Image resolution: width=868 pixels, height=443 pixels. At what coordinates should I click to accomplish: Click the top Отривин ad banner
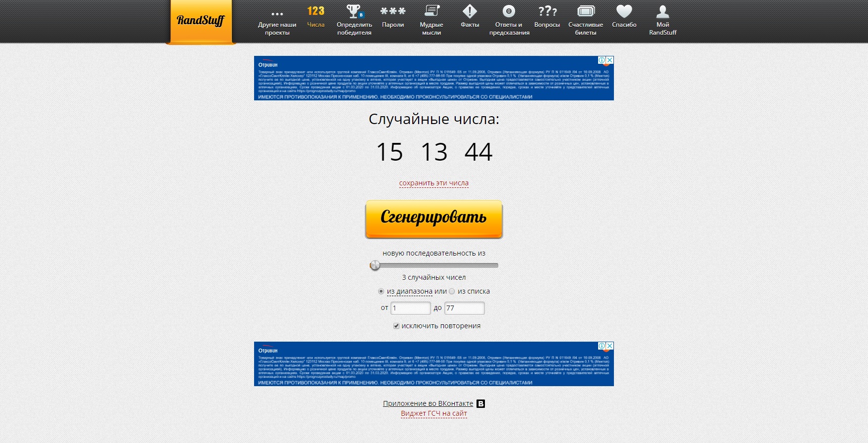(434, 78)
